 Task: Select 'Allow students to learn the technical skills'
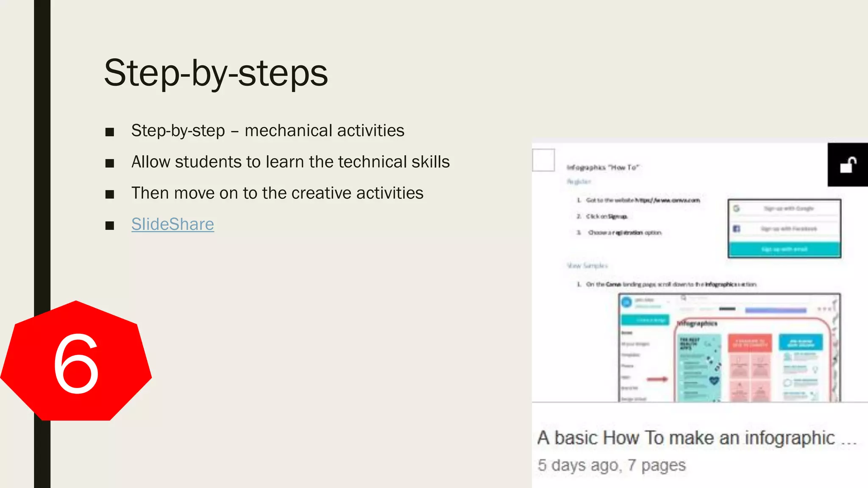click(x=290, y=162)
